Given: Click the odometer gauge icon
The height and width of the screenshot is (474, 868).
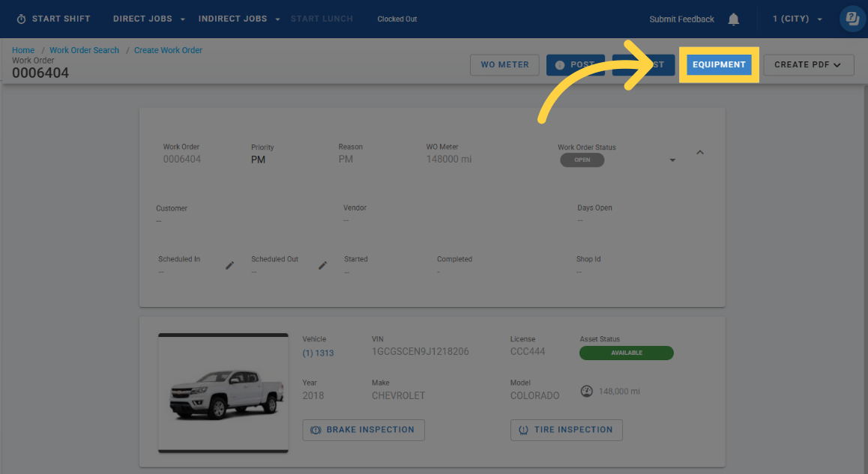Looking at the screenshot, I should [587, 391].
